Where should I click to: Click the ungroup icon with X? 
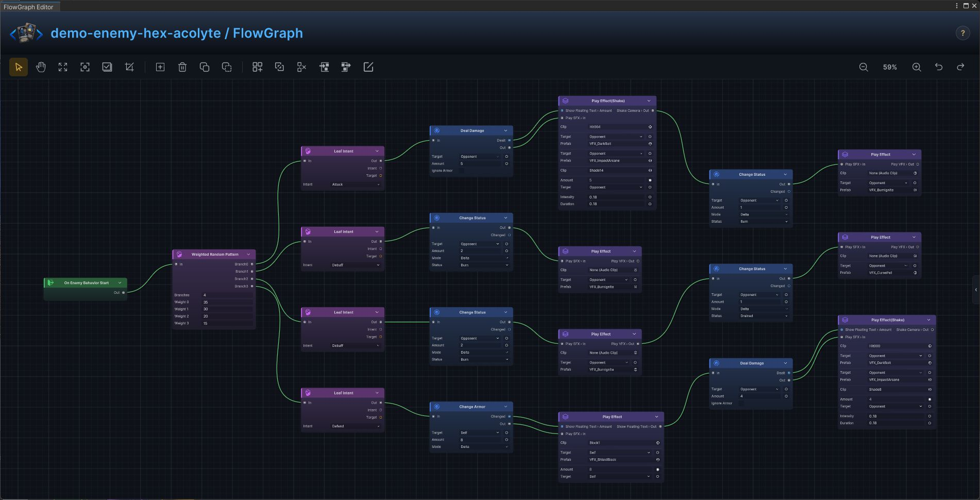301,67
